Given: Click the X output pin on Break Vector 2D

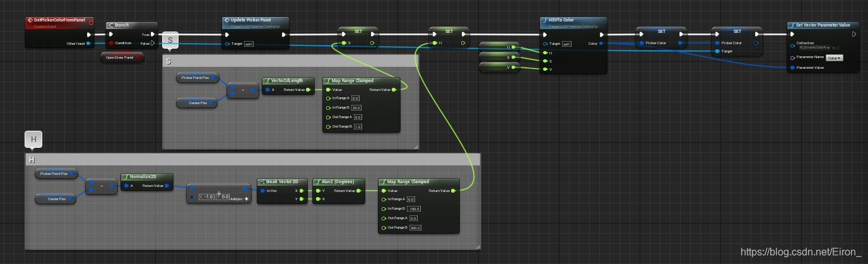Looking at the screenshot, I should pyautogui.click(x=303, y=190).
